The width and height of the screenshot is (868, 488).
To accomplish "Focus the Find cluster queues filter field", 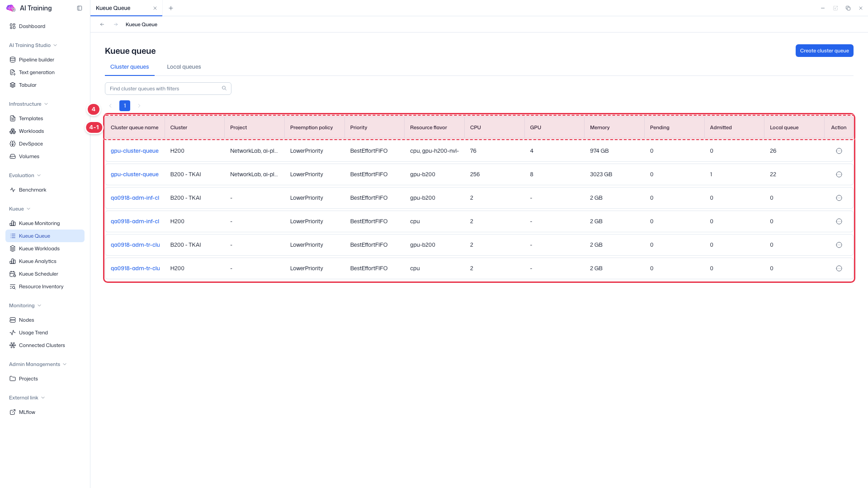I will tap(168, 89).
